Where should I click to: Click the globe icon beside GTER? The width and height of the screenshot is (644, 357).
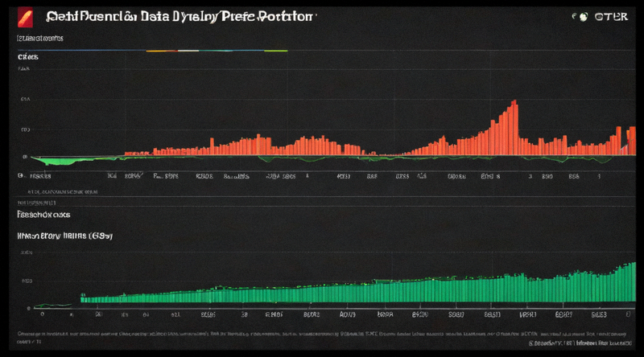click(x=583, y=17)
